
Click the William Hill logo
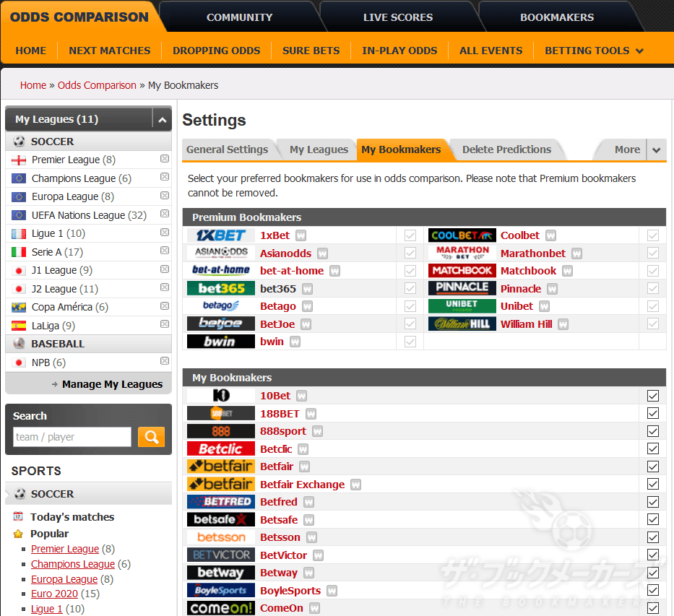[462, 324]
